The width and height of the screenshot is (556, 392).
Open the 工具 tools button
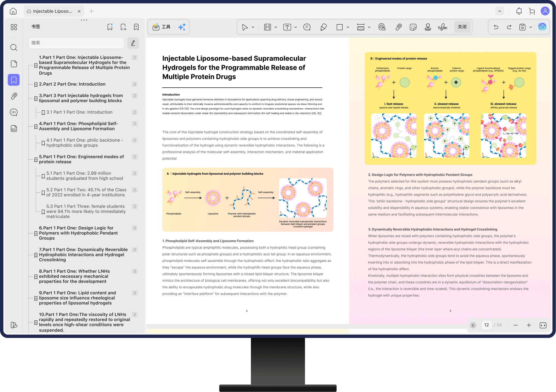[x=162, y=27]
